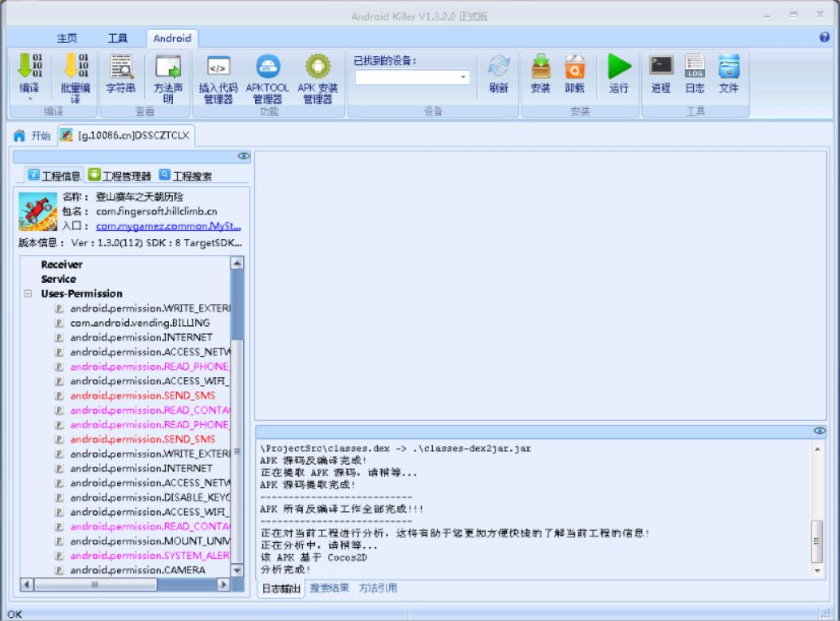
Task: Open the 方法声明 method declaration tool
Action: pyautogui.click(x=168, y=67)
